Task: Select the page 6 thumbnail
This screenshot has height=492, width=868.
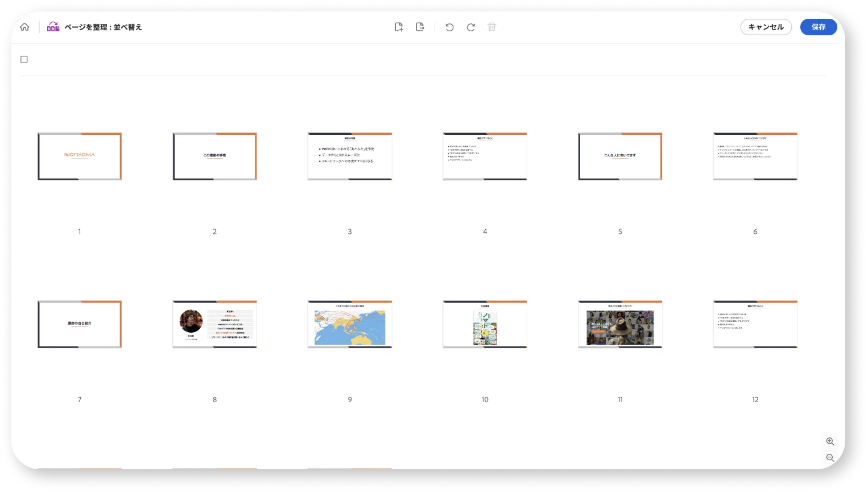Action: [755, 156]
